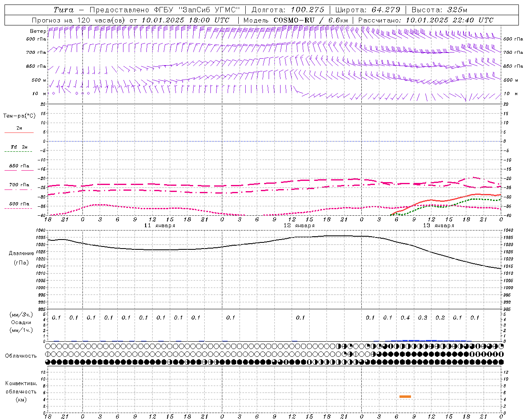The width and height of the screenshot is (525, 420).
Task: Click the 'Td 2м' dew point legend entry
Action: (19, 147)
